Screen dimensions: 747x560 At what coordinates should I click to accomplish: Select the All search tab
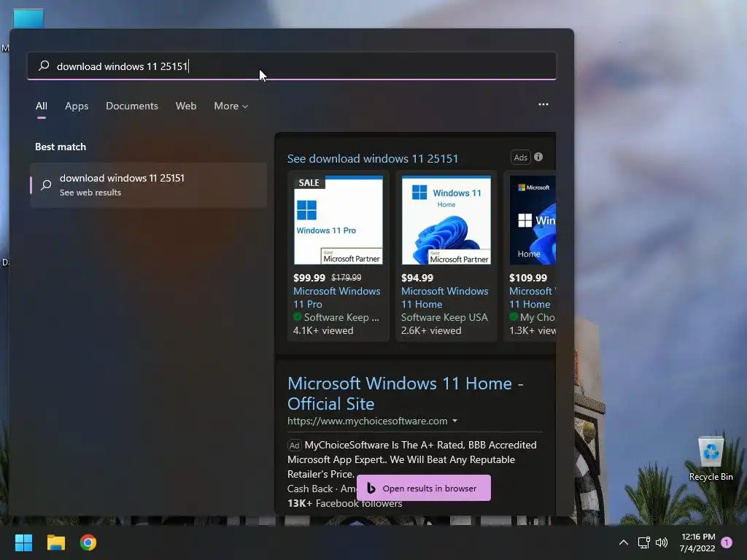tap(42, 106)
